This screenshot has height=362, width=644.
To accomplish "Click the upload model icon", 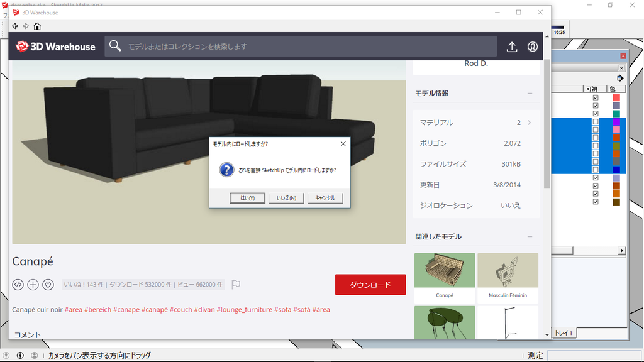I will [x=512, y=47].
